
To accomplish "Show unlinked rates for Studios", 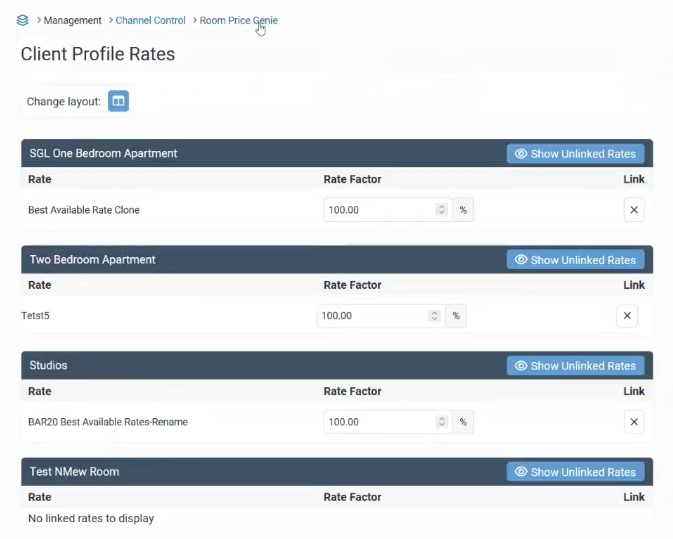I will (575, 366).
